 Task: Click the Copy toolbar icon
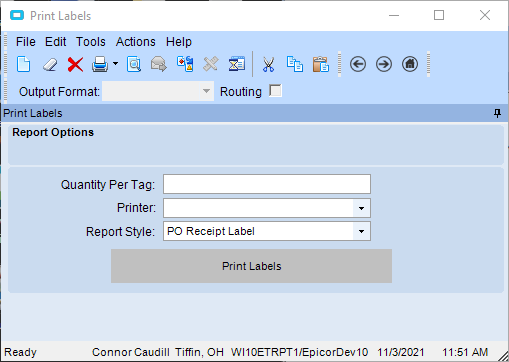[295, 64]
